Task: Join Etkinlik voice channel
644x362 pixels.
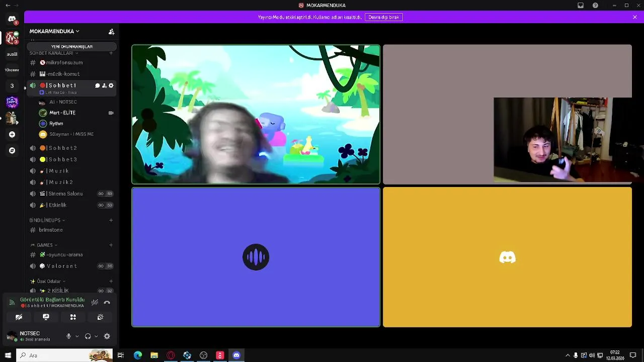Action: pyautogui.click(x=71, y=205)
